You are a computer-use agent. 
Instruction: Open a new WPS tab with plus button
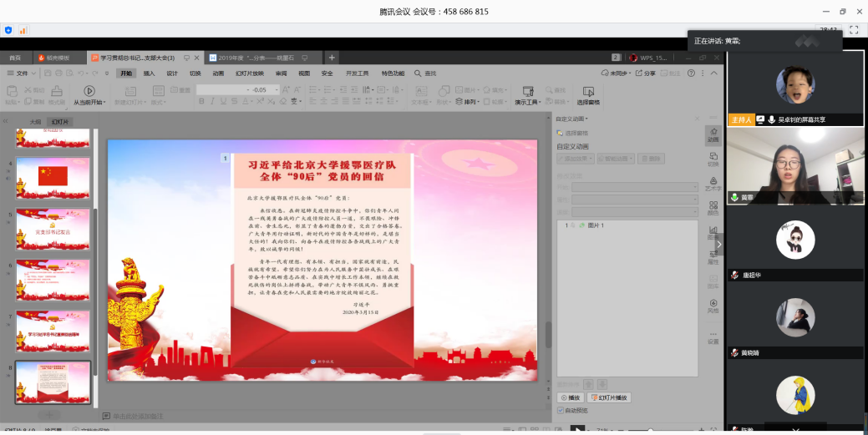point(331,58)
